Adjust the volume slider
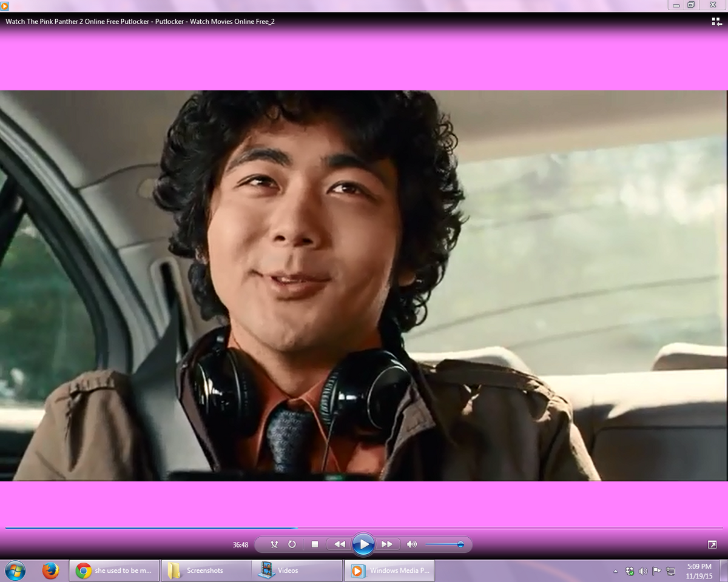The image size is (728, 582). tap(445, 544)
